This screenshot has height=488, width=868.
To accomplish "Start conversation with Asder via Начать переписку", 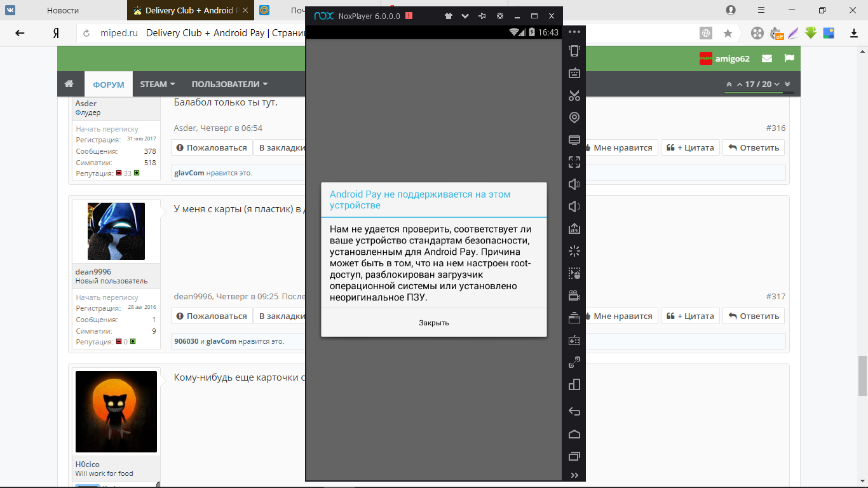I will (107, 129).
